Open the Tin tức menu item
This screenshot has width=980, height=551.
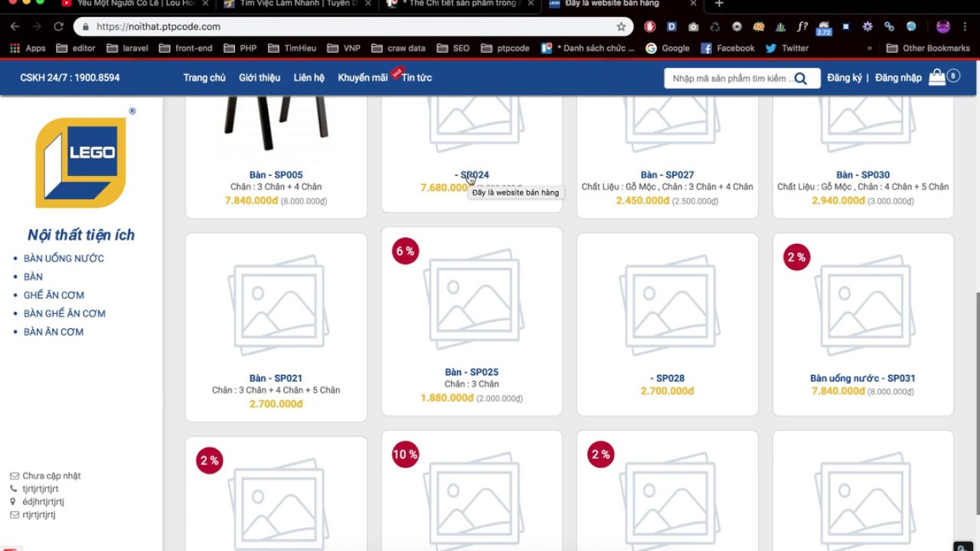(416, 78)
